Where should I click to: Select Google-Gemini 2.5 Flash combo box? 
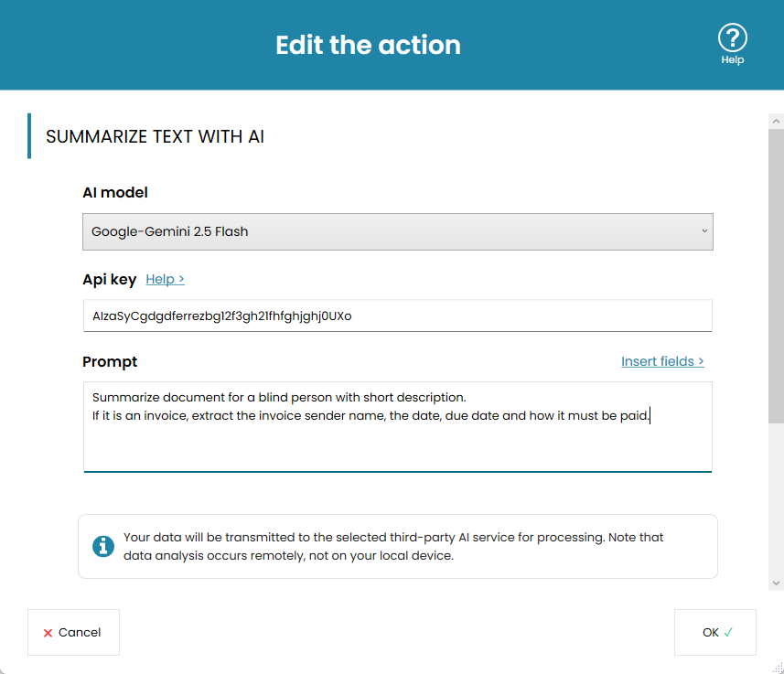[x=398, y=231]
